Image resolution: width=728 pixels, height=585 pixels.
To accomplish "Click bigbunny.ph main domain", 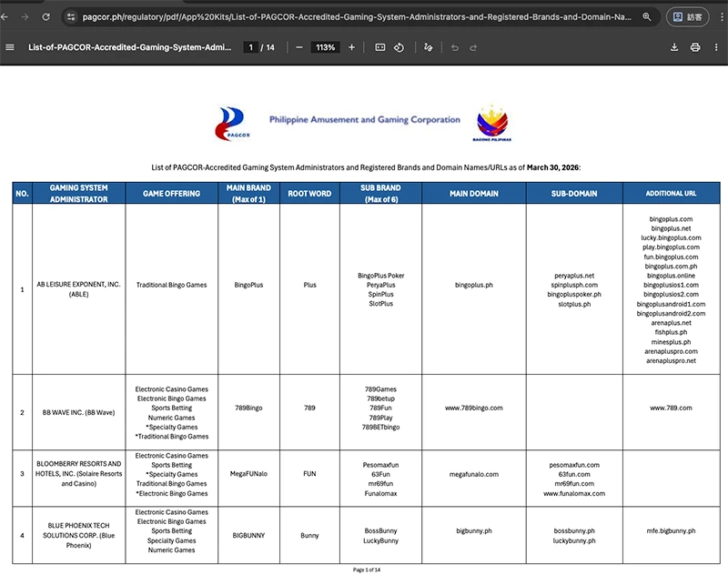I will point(473,530).
